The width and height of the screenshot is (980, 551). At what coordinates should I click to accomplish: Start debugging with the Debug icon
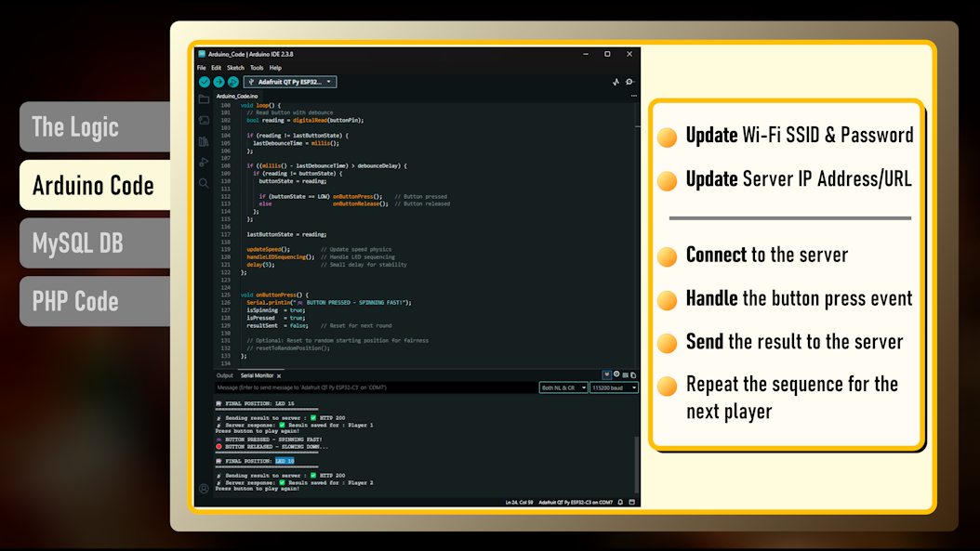tap(233, 82)
